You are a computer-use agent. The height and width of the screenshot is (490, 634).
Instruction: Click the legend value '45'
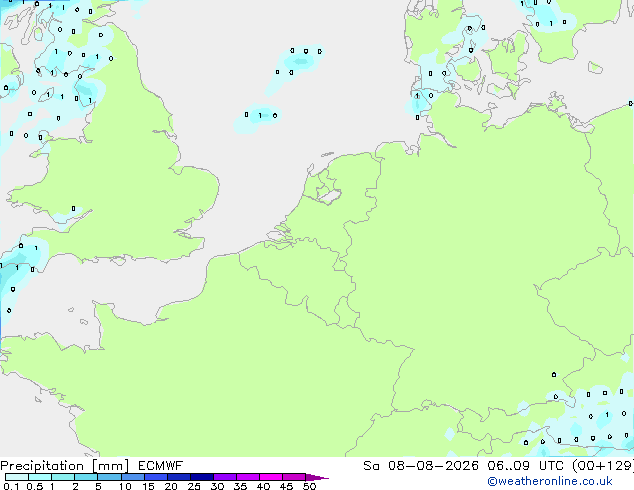(x=286, y=486)
